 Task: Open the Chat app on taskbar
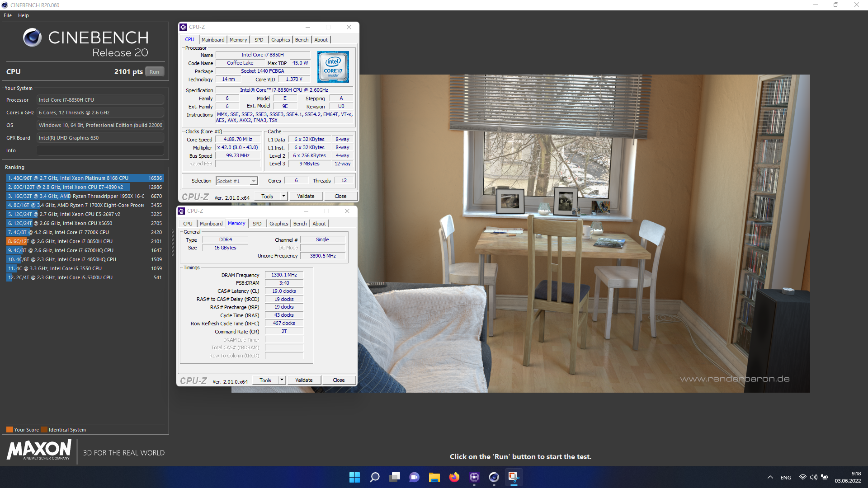pyautogui.click(x=414, y=477)
